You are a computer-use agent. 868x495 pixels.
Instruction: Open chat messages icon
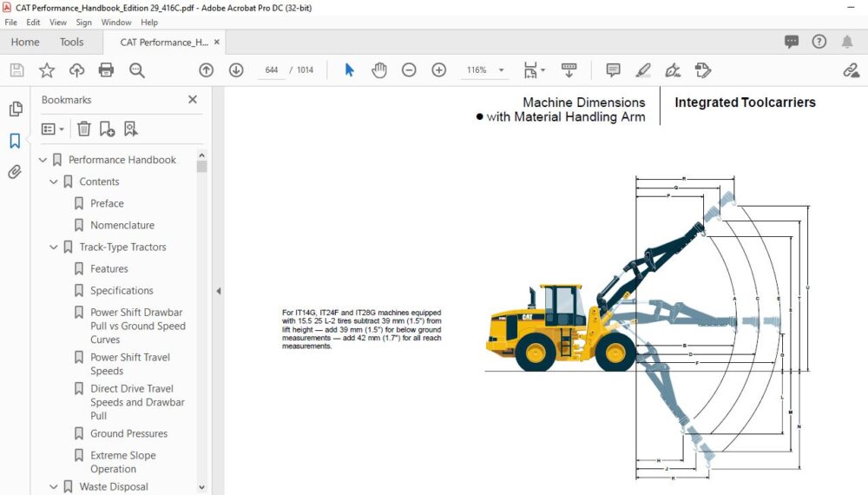(792, 42)
